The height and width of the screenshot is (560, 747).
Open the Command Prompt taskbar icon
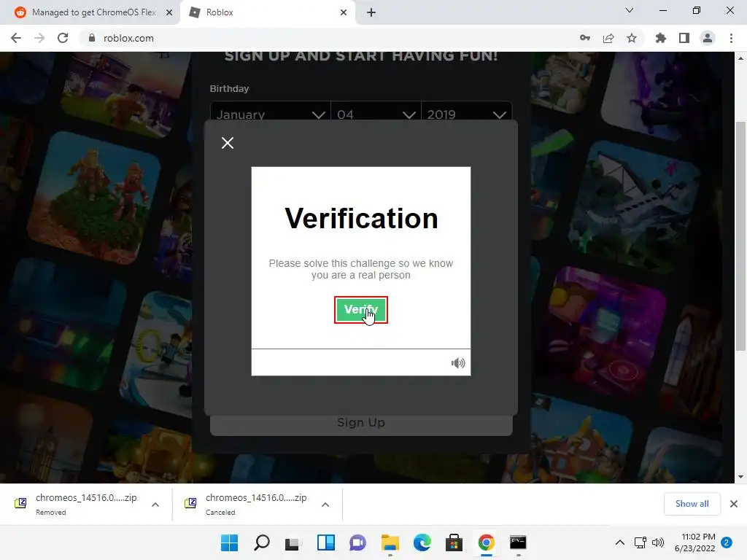518,542
